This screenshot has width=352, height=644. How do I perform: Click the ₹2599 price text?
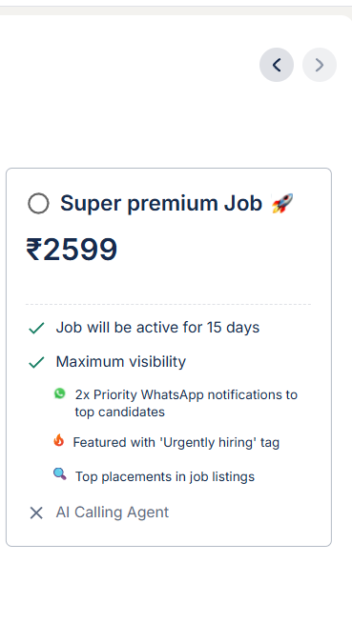[72, 250]
